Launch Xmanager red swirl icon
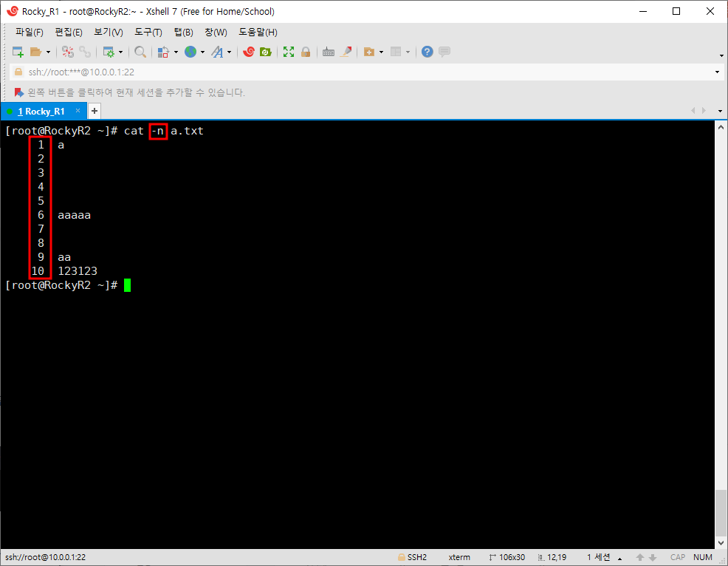Image resolution: width=728 pixels, height=566 pixels. tap(249, 52)
